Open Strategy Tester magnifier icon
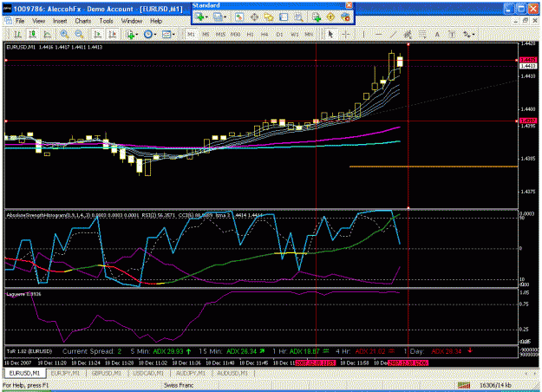 pyautogui.click(x=298, y=16)
